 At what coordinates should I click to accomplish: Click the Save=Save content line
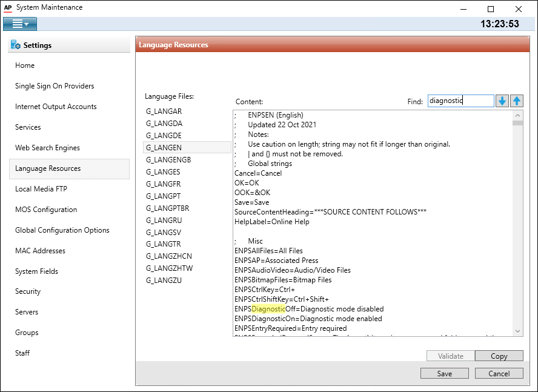pyautogui.click(x=252, y=202)
